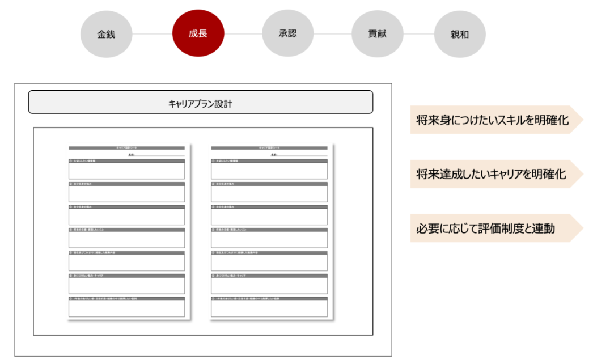This screenshot has height=364, width=593.
Task: Select the 金銭 circle
Action: tap(106, 34)
